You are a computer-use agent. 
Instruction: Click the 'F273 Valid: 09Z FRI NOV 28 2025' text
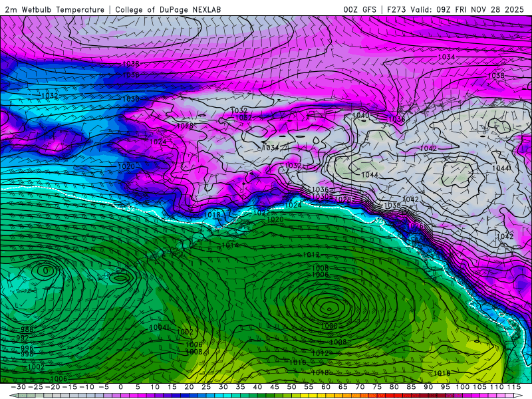click(x=456, y=10)
